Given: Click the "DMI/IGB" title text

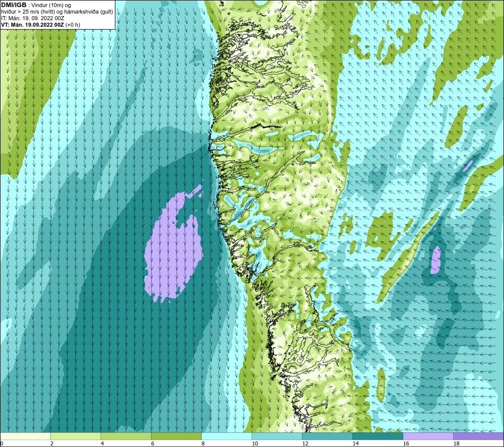Looking at the screenshot, I should (x=14, y=5).
